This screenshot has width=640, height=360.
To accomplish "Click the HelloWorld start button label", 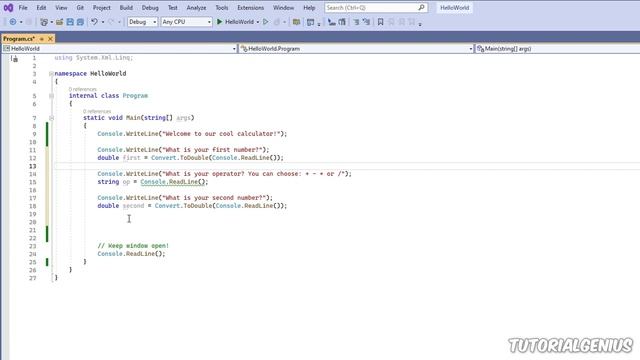I will [239, 22].
